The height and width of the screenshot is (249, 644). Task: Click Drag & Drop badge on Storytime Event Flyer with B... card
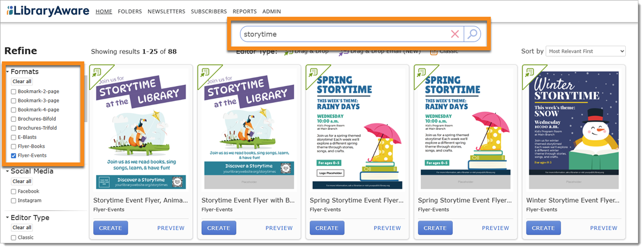tap(206, 73)
